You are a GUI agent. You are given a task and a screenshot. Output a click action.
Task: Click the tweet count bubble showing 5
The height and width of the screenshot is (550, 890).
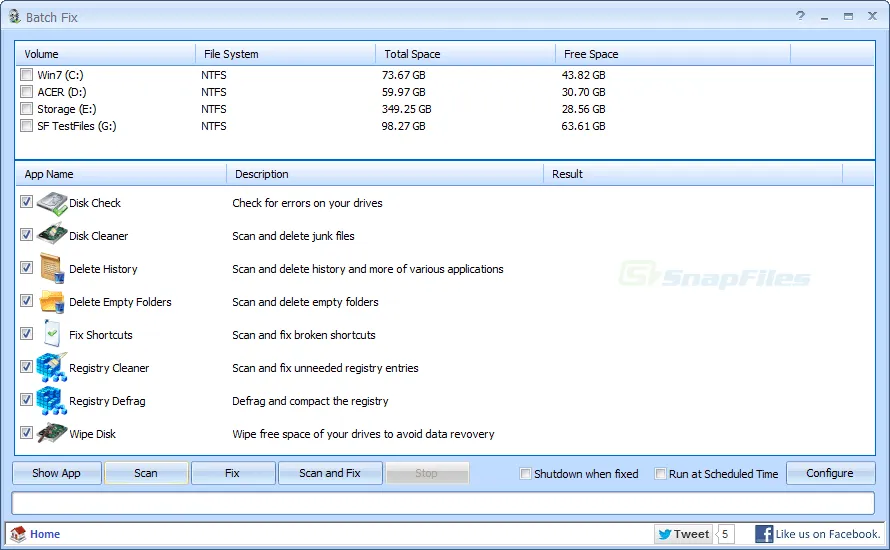(x=725, y=534)
